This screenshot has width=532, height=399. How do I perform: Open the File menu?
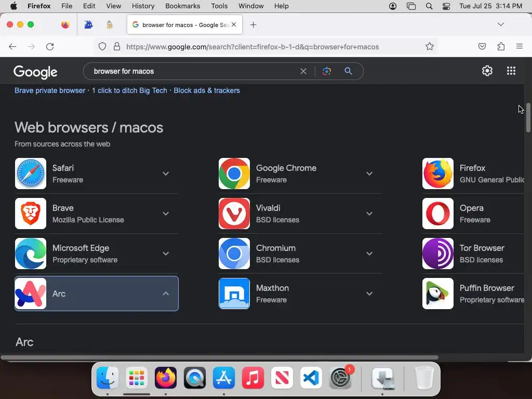[x=66, y=6]
